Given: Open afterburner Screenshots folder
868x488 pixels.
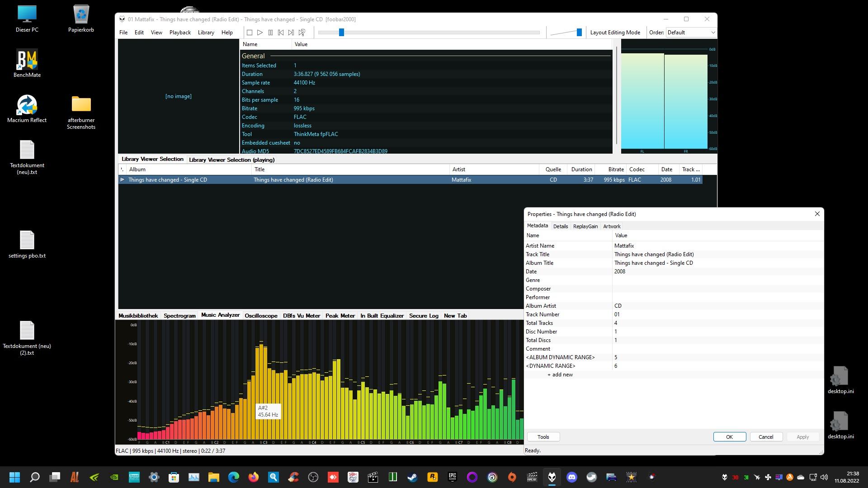Looking at the screenshot, I should (81, 112).
